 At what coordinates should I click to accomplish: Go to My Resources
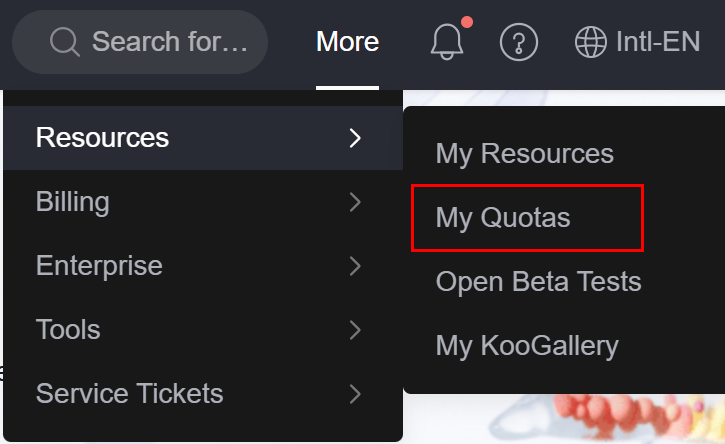(524, 154)
